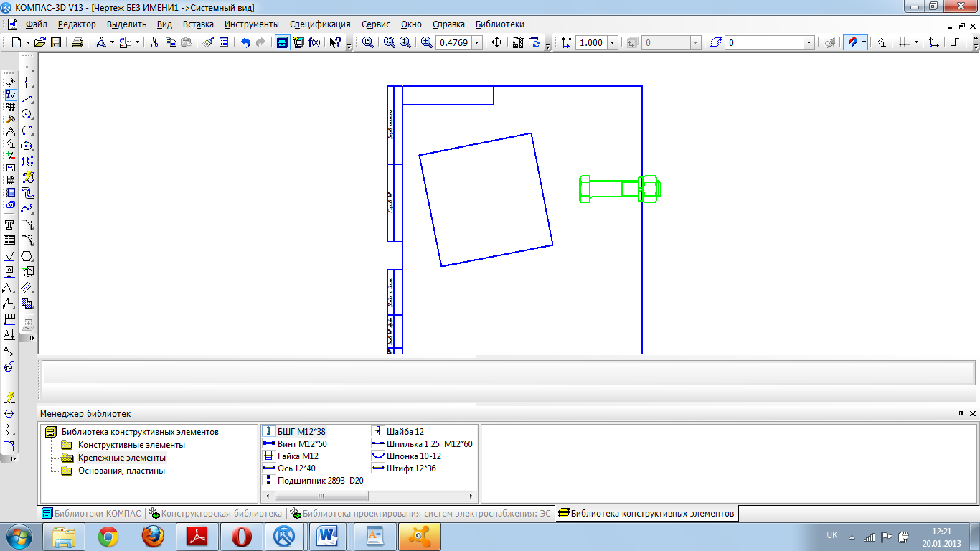Zoom in with the magnifier plus icon
Viewport: 980px width, 551px height.
tap(426, 42)
